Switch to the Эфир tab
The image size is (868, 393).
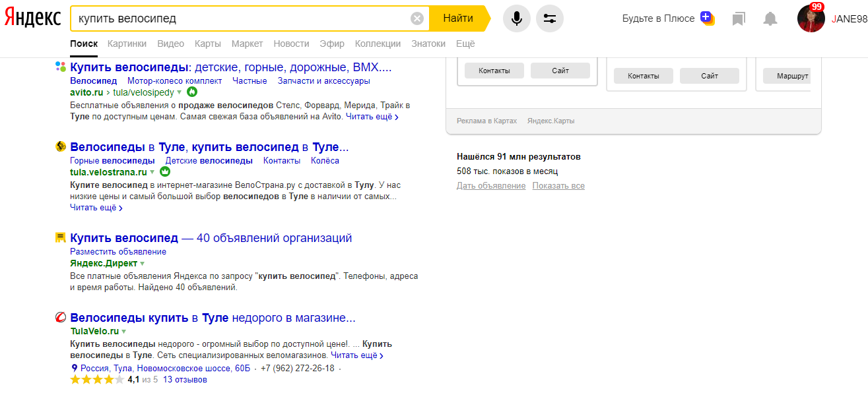pyautogui.click(x=332, y=44)
